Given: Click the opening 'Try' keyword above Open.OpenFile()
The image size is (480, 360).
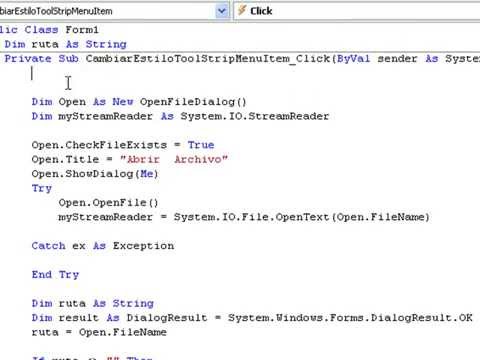Looking at the screenshot, I should [42, 188].
